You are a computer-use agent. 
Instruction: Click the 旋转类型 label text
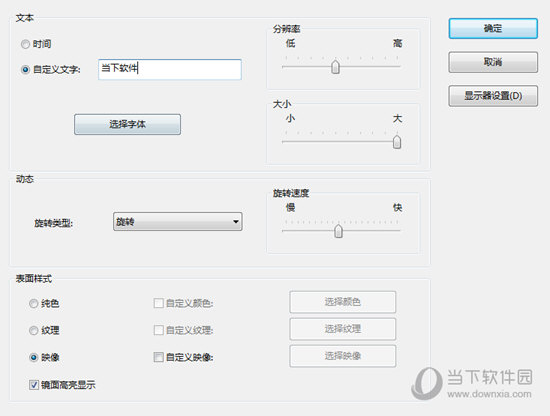pyautogui.click(x=53, y=223)
